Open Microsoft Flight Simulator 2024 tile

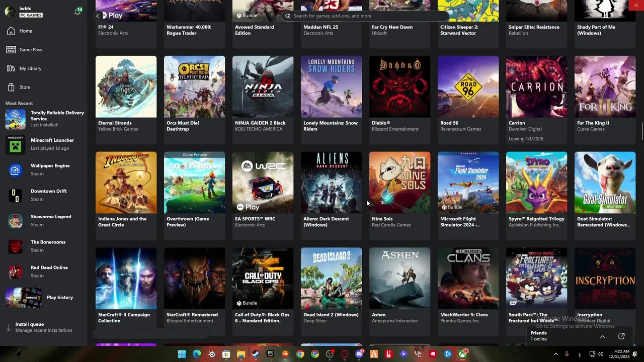tap(468, 195)
